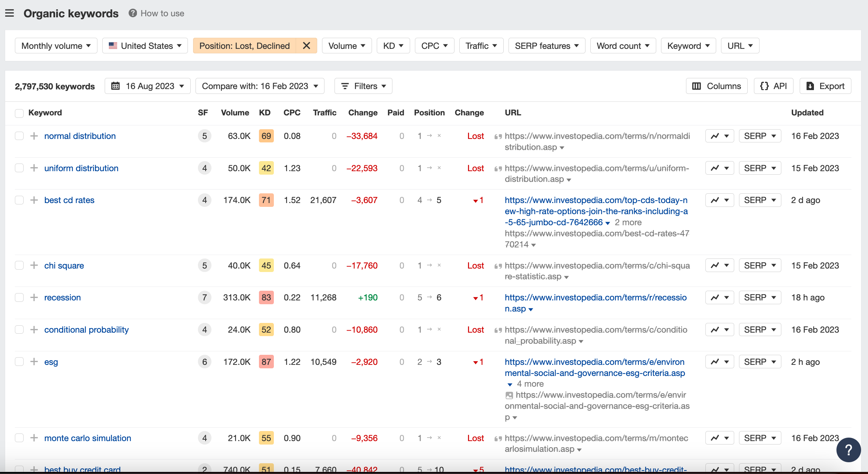
Task: Open the How to use help link
Action: 156,13
